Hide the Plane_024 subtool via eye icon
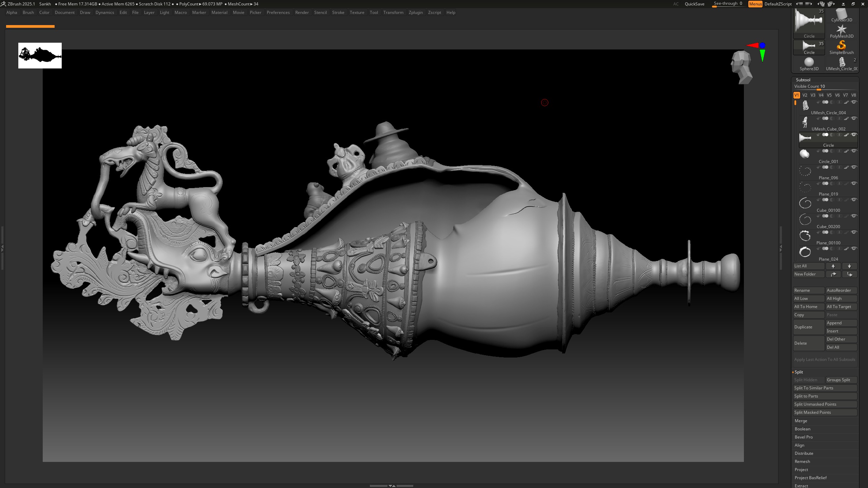 point(854,248)
